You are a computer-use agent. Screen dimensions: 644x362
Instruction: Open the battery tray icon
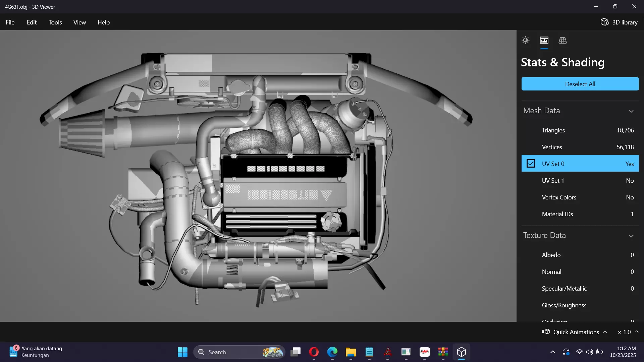click(x=600, y=352)
